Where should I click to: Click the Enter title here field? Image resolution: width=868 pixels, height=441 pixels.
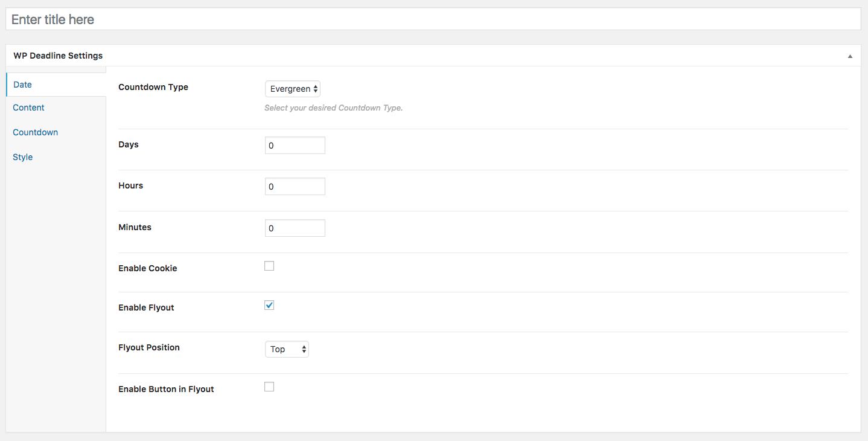pyautogui.click(x=433, y=19)
